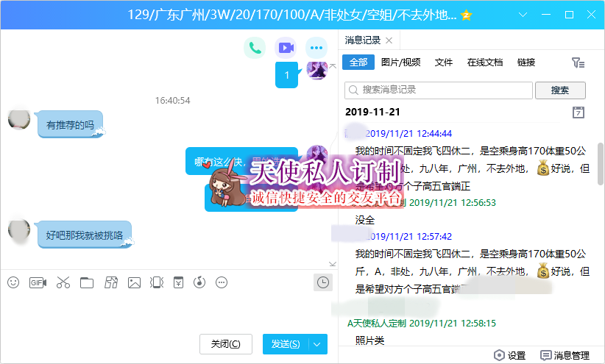Screen dimensions: 605x364
Task: Switch to the 图片/视频 tab
Action: pos(401,62)
